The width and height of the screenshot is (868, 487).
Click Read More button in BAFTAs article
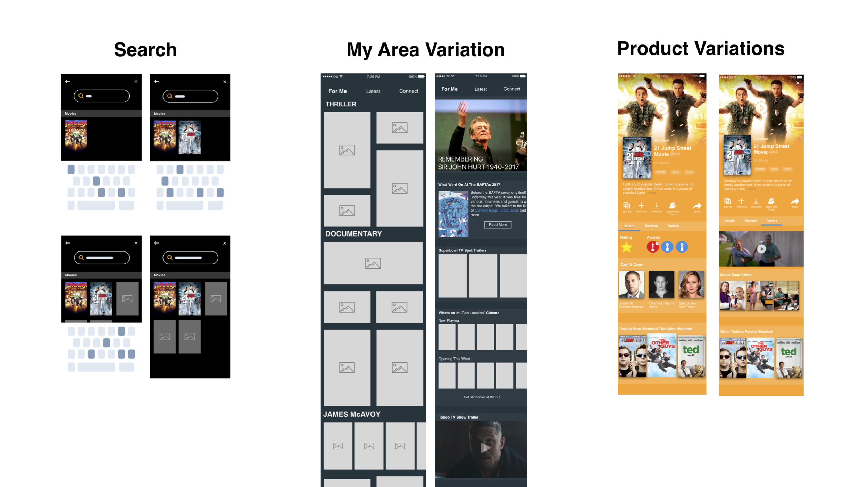click(498, 225)
